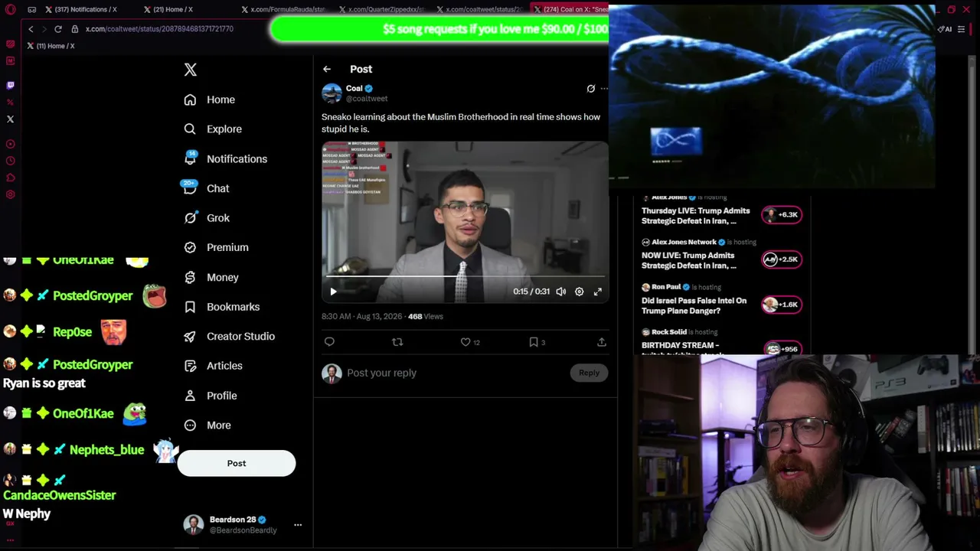Click the Post your reply field

pos(456,373)
